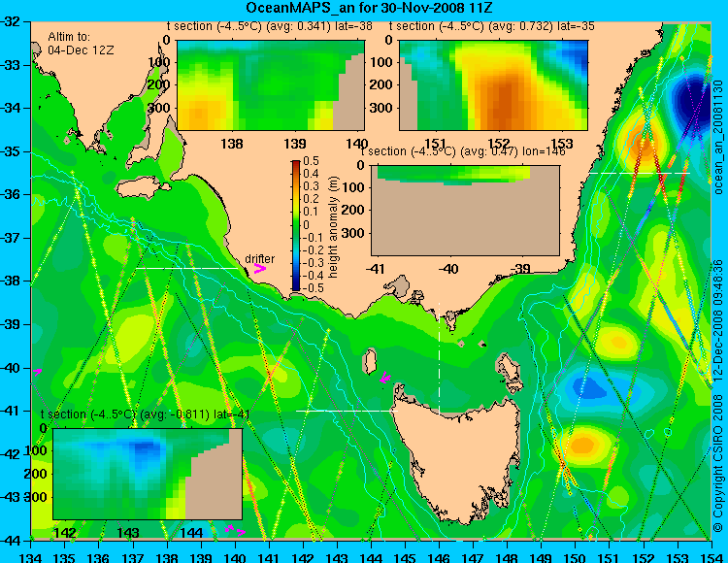
Task: Click the plot title OceanMAPS_an for 30-Nov-2008 11Z
Action: pyautogui.click(x=369, y=8)
